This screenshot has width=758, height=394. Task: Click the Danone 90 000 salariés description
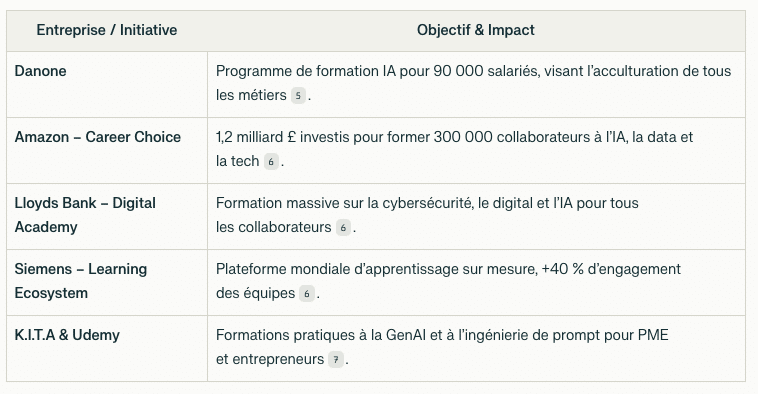pyautogui.click(x=473, y=83)
